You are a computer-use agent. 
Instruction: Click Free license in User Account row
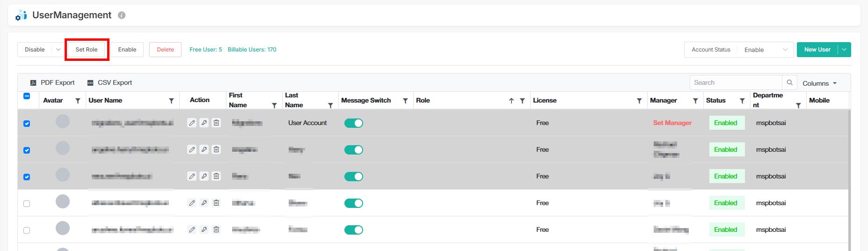tap(542, 123)
